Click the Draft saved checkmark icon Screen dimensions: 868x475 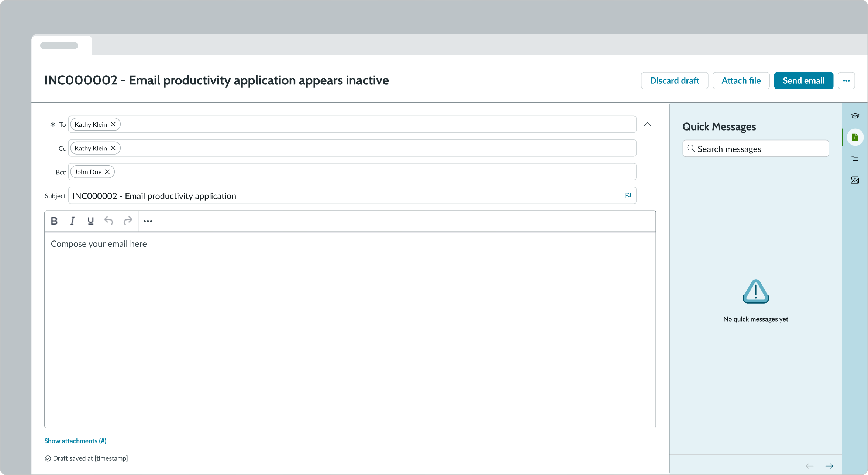click(x=48, y=459)
